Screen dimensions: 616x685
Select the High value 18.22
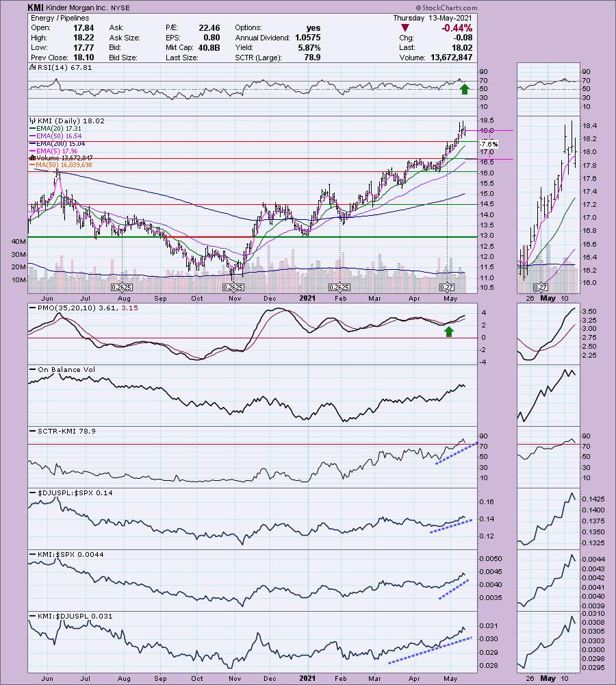tap(84, 38)
